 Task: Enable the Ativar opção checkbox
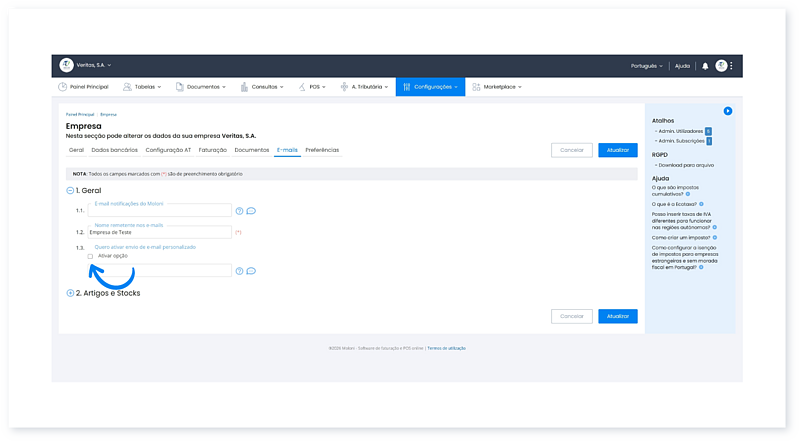(90, 256)
